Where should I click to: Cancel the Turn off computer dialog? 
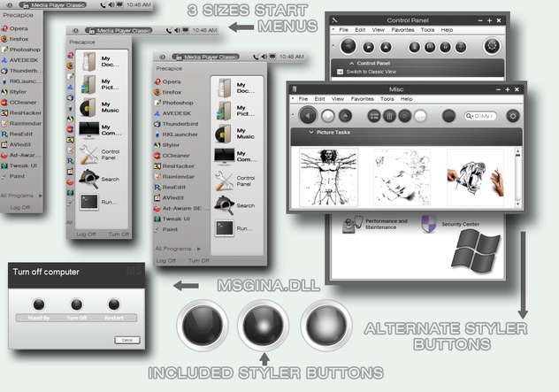(127, 340)
